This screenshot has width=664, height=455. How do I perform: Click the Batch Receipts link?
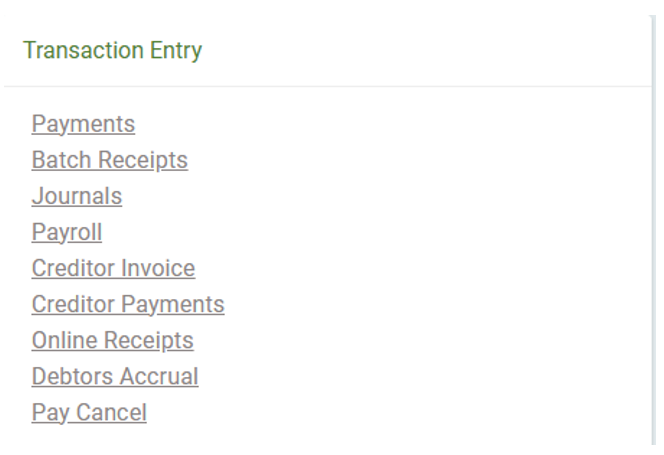tap(110, 160)
